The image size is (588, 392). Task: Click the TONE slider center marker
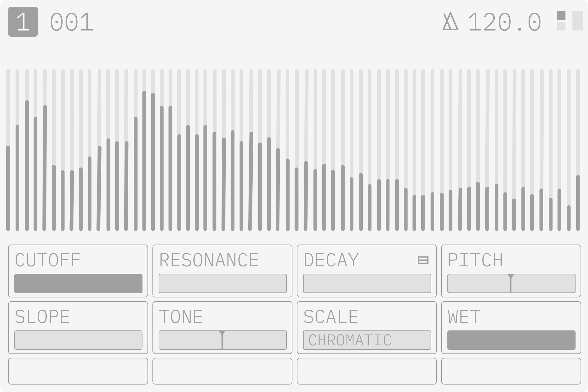(x=222, y=340)
